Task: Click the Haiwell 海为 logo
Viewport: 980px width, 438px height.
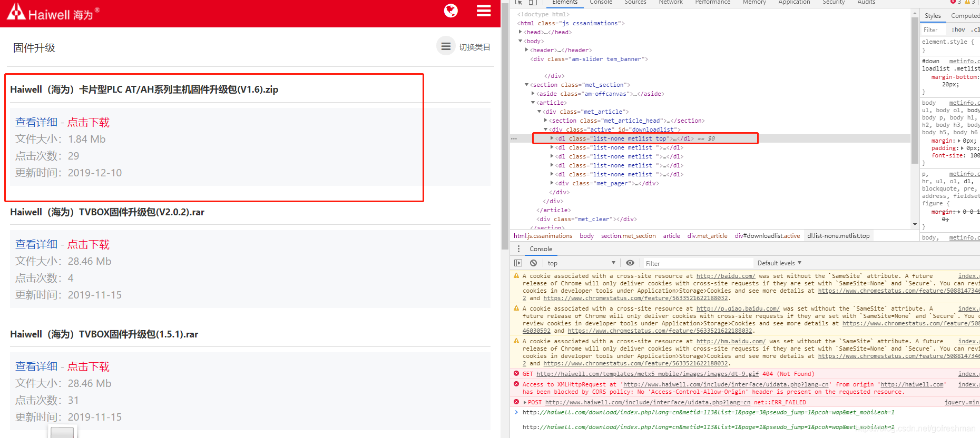Action: coord(53,13)
